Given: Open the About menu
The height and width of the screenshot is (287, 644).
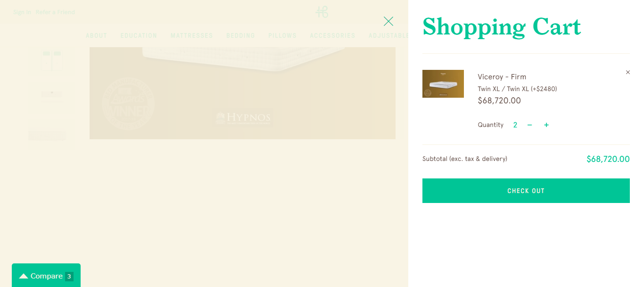Looking at the screenshot, I should coord(97,35).
